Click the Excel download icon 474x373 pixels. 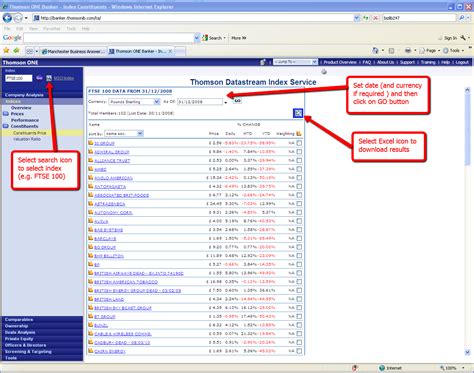coord(298,113)
